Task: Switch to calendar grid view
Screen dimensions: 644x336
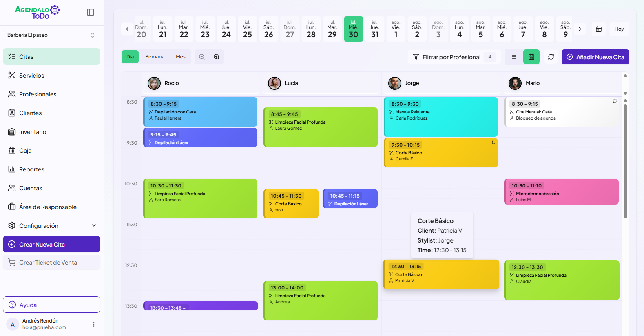Action: tap(531, 57)
